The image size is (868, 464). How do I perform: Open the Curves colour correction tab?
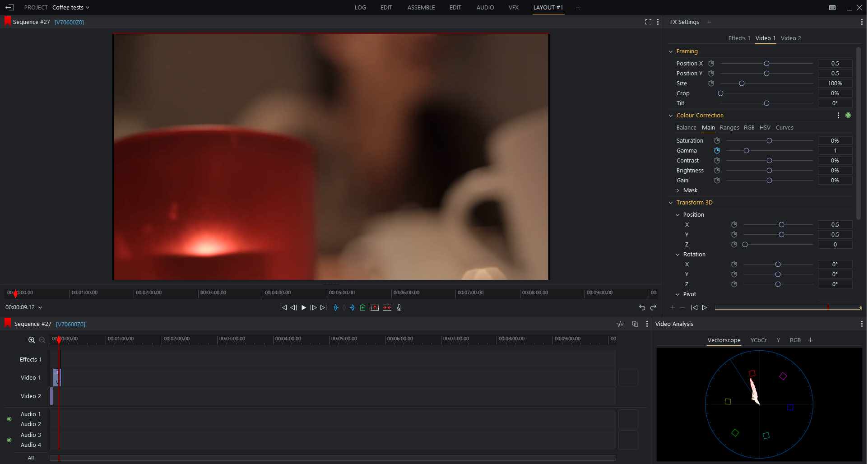click(x=785, y=128)
